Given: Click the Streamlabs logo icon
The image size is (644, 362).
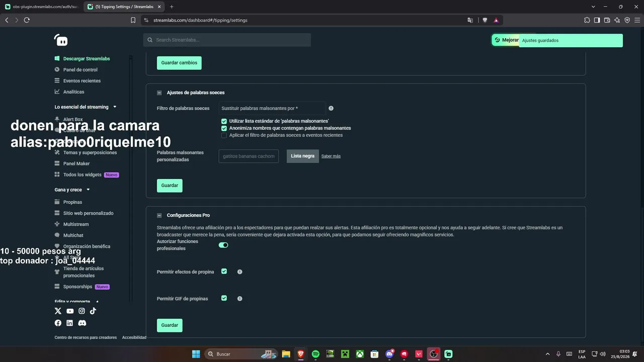Looking at the screenshot, I should pyautogui.click(x=61, y=40).
